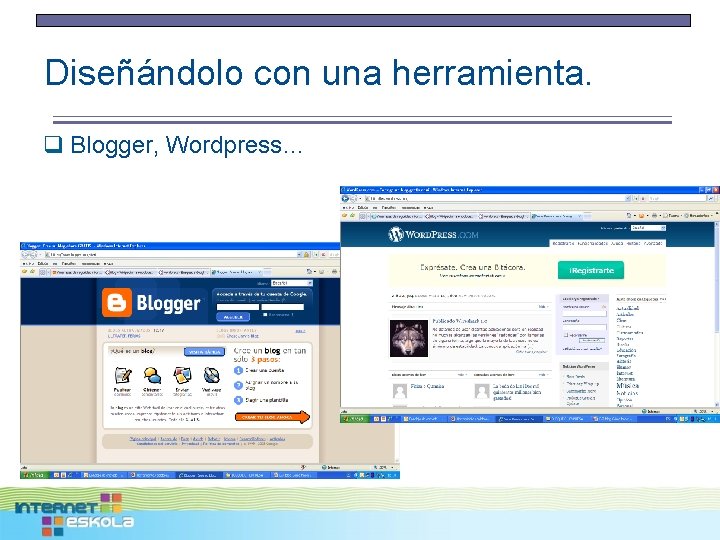Click the speech bubbles comments icon on Blogger
The height and width of the screenshot is (540, 720).
[x=152, y=376]
